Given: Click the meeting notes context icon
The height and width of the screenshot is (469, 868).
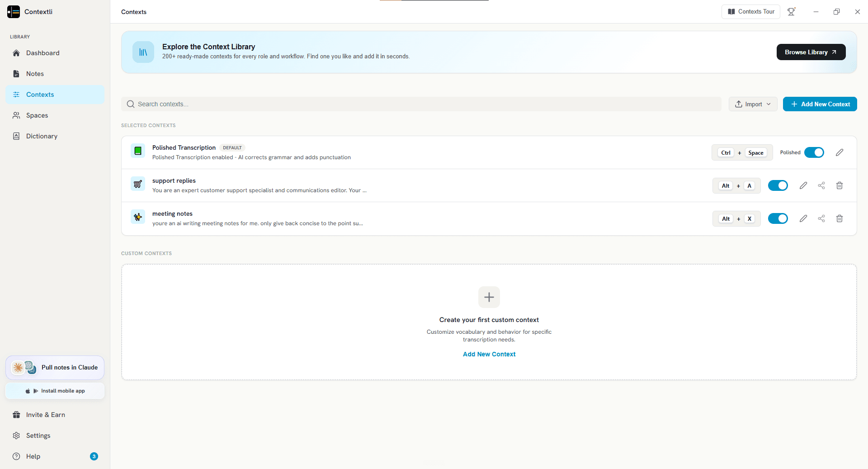Looking at the screenshot, I should coord(138,217).
